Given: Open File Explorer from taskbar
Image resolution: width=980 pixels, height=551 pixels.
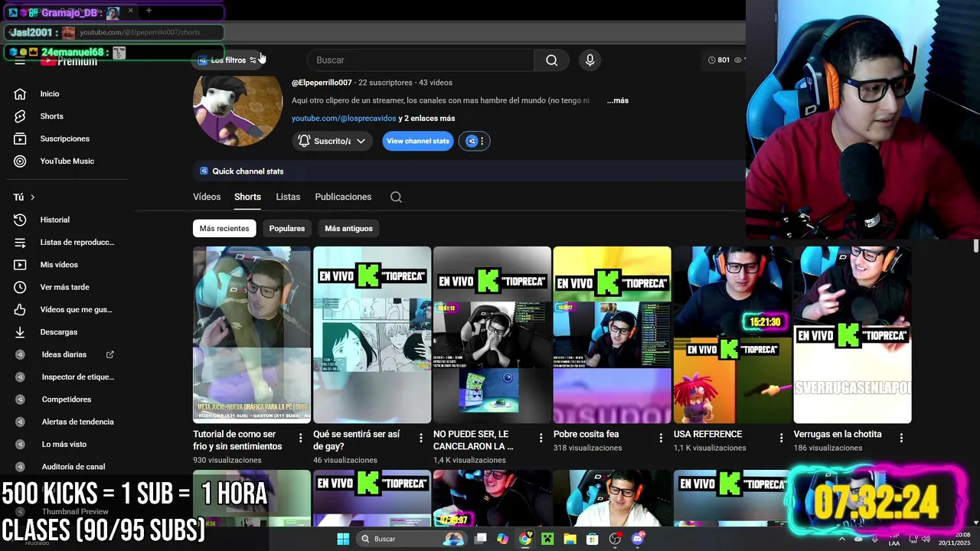Looking at the screenshot, I should [x=570, y=539].
